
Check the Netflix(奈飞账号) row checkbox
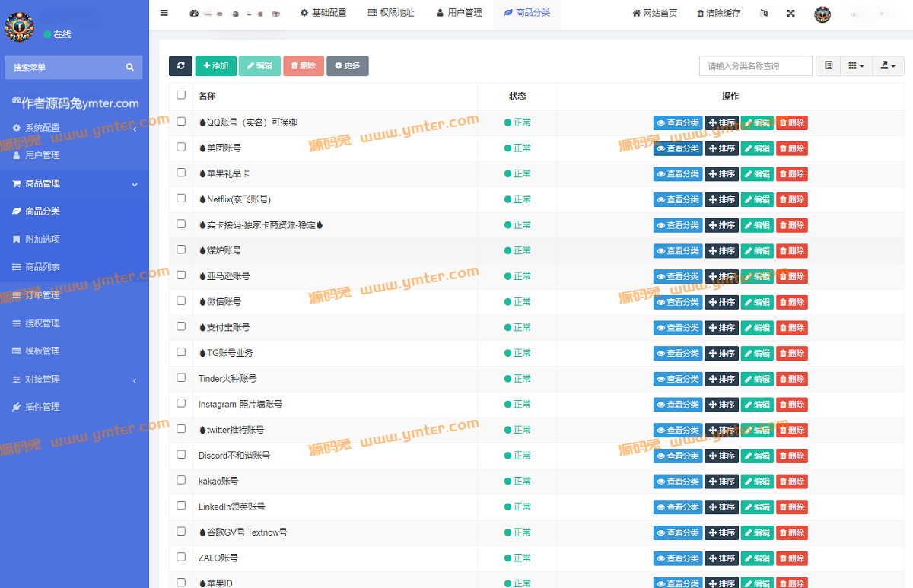point(181,198)
